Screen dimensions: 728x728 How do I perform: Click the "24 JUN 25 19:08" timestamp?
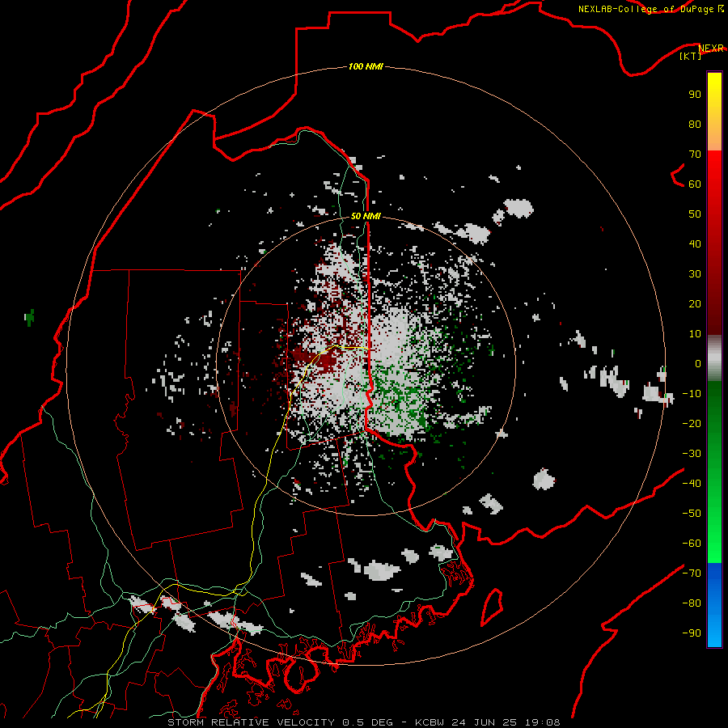(506, 722)
